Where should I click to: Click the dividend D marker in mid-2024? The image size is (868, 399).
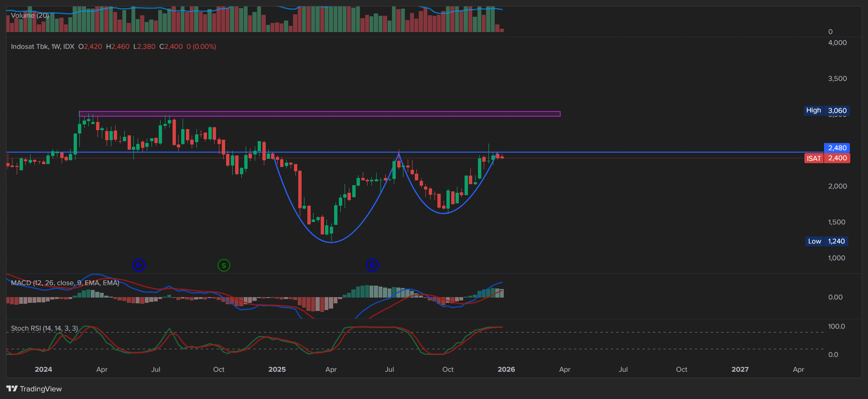click(x=139, y=265)
